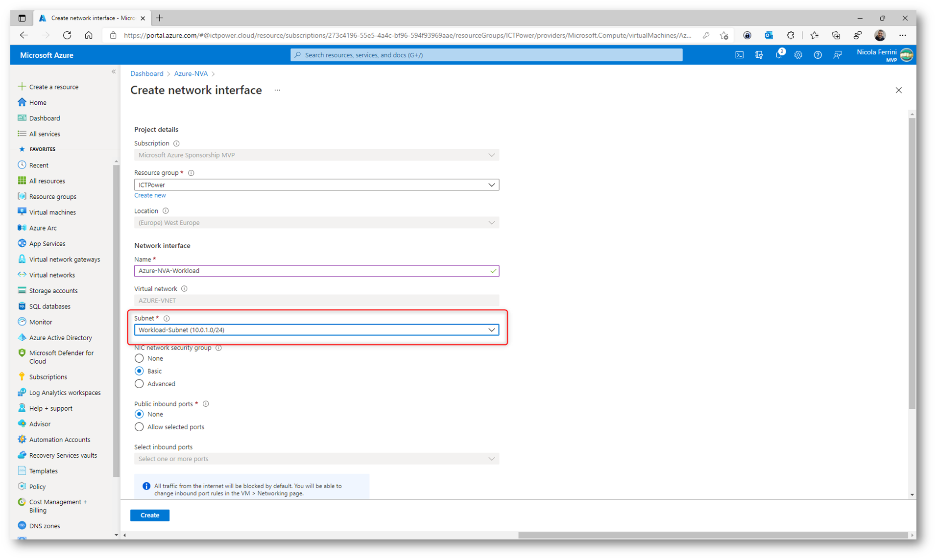
Task: Show info for the Subnet field
Action: pos(167,318)
